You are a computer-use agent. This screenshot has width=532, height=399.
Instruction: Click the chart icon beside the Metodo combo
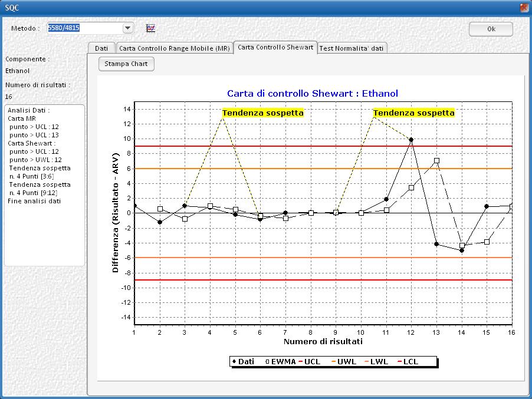click(x=150, y=28)
